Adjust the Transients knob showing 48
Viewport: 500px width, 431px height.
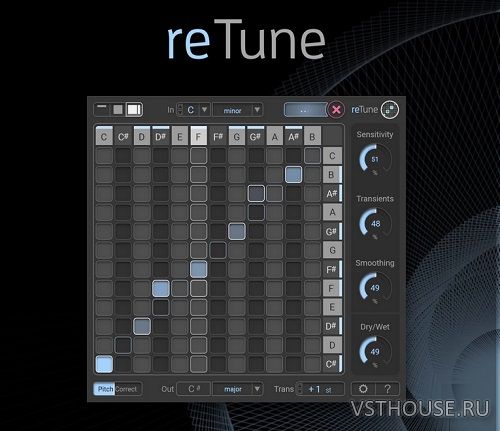[375, 223]
